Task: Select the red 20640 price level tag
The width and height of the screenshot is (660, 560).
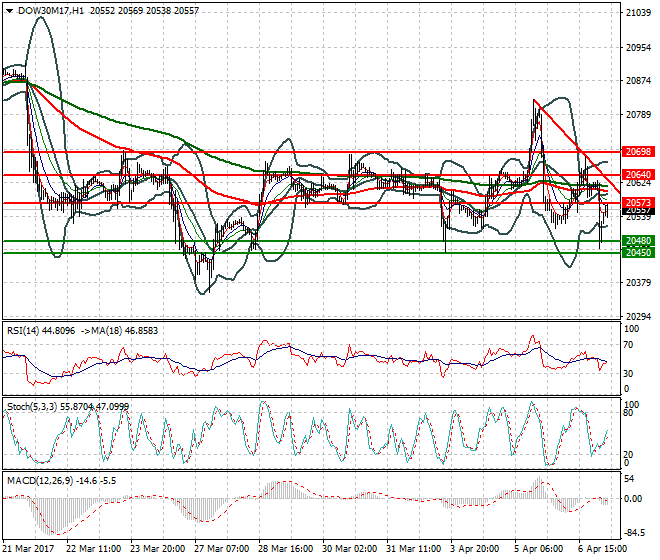Action: tap(637, 175)
